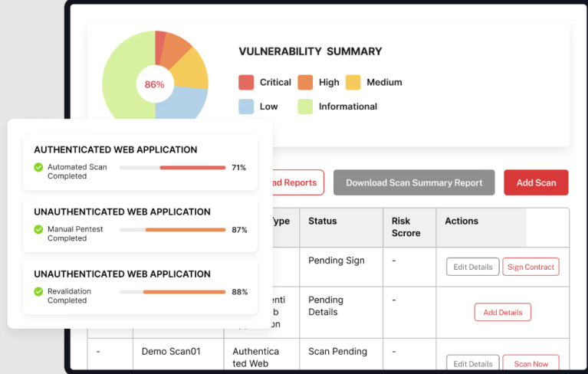
Task: Click the Add Scan button
Action: pos(536,182)
